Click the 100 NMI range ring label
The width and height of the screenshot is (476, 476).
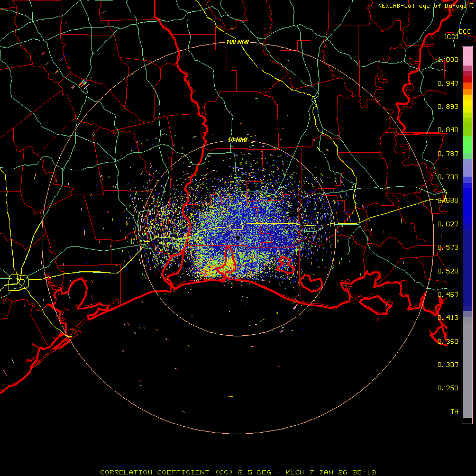tap(237, 42)
